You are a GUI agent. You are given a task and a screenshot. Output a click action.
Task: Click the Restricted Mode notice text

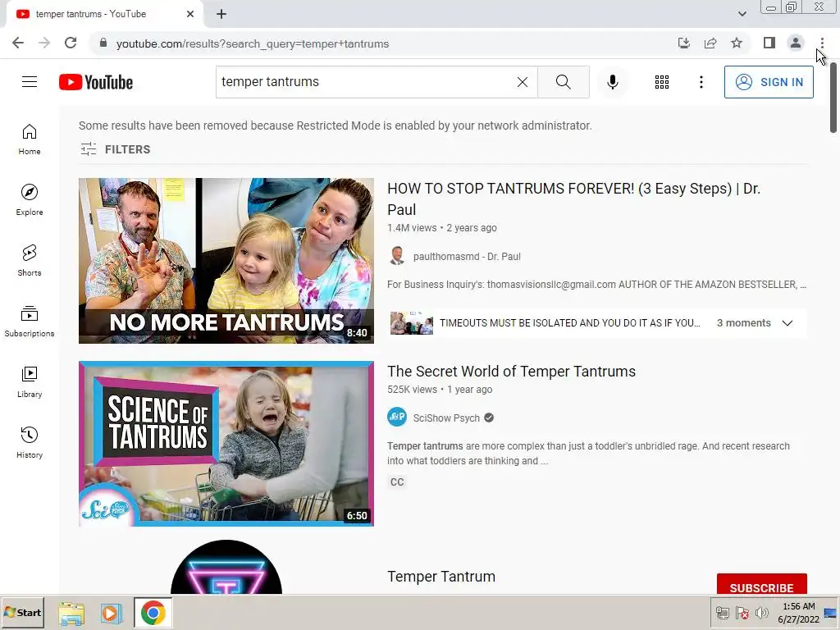336,126
